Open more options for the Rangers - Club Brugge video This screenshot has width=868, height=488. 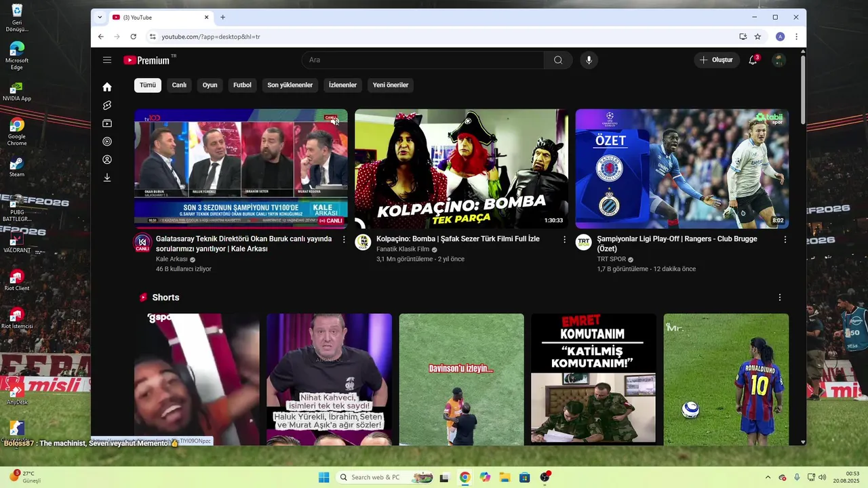(785, 239)
